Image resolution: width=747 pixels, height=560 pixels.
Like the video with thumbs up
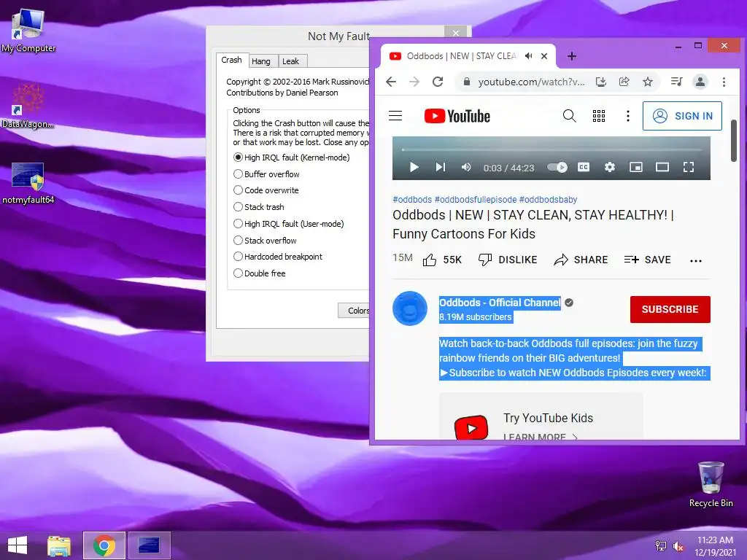442,260
